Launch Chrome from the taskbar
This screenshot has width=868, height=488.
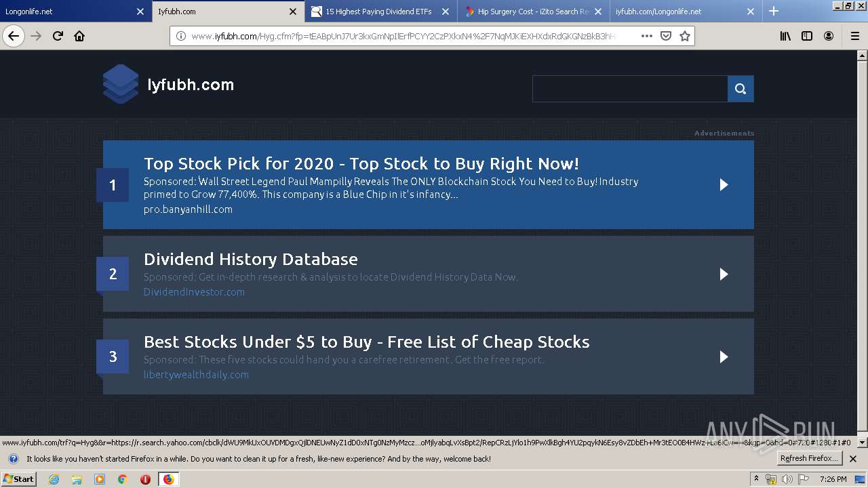[x=122, y=479]
